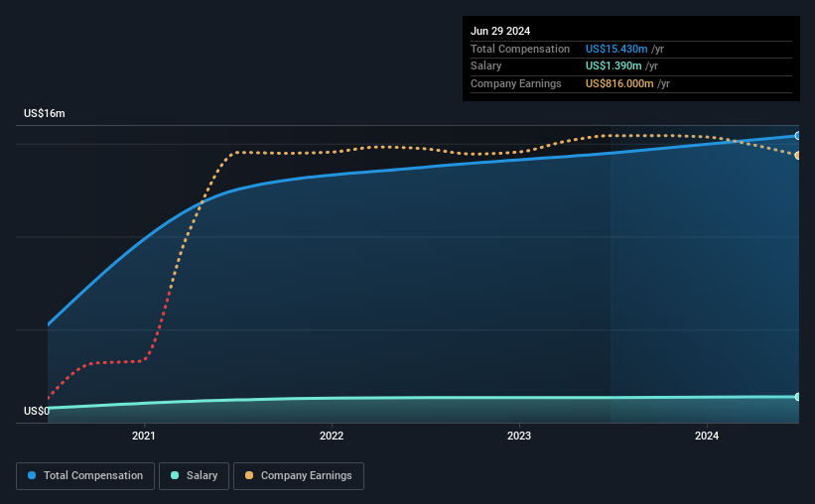Click the Total Compensation tooltip row label
The width and height of the screenshot is (815, 504).
pyautogui.click(x=520, y=49)
